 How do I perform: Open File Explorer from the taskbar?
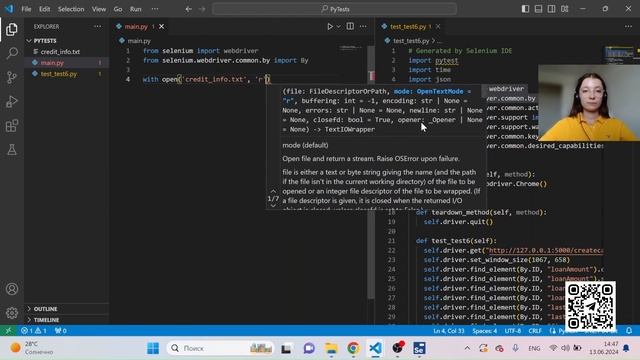click(331, 348)
